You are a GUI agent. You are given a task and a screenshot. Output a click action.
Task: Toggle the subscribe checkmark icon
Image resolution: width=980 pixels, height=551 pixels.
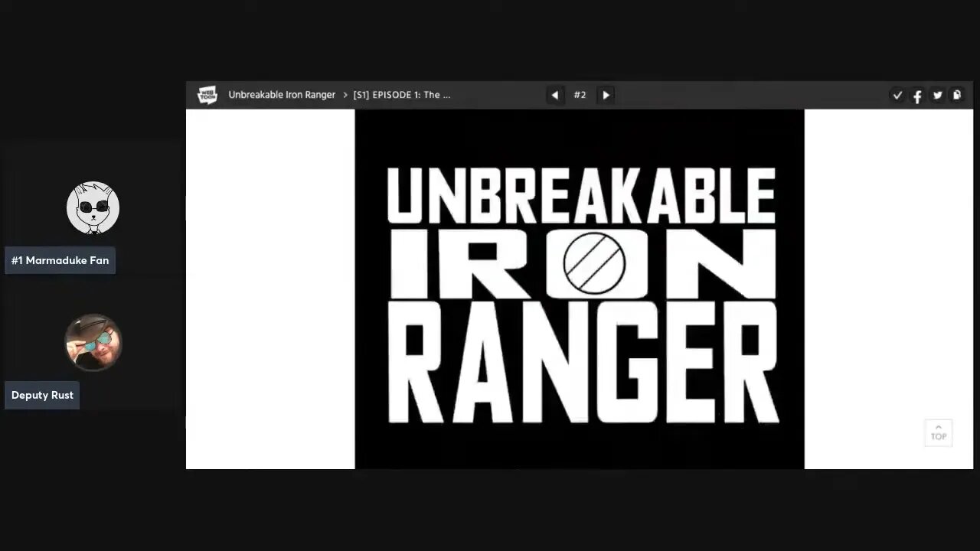tap(897, 95)
